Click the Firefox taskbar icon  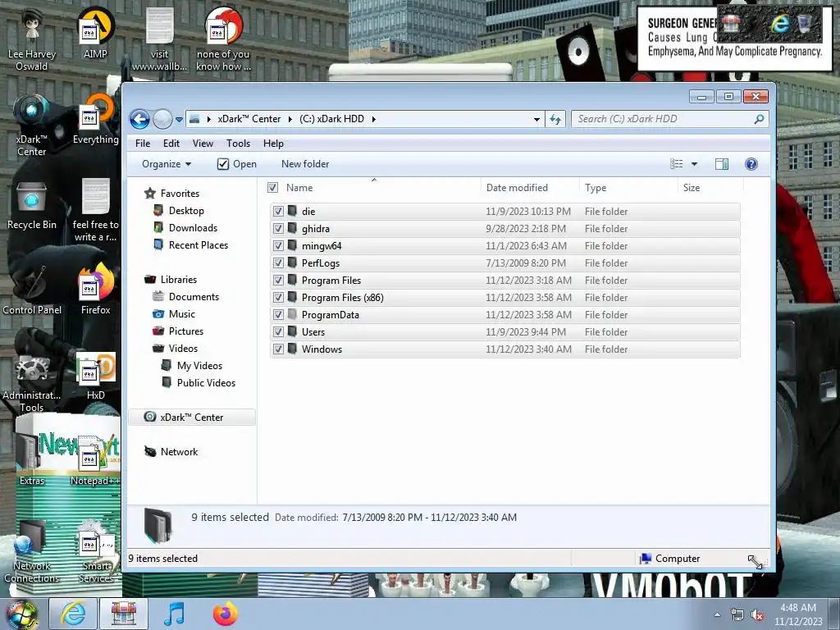pos(225,614)
